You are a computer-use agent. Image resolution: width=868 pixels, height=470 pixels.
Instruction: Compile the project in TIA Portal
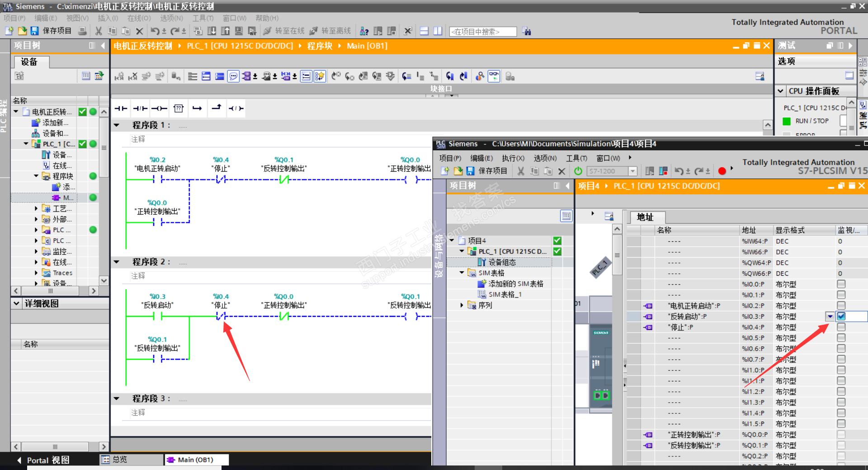pos(198,31)
